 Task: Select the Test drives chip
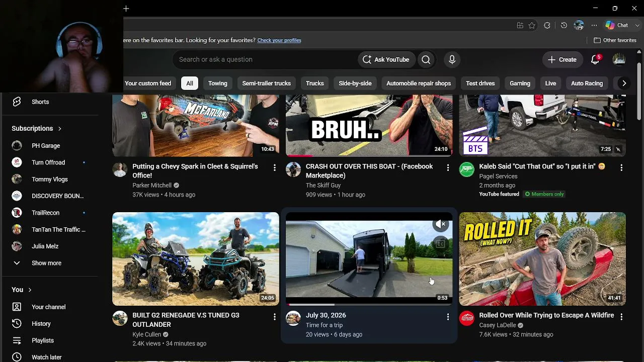(x=480, y=83)
